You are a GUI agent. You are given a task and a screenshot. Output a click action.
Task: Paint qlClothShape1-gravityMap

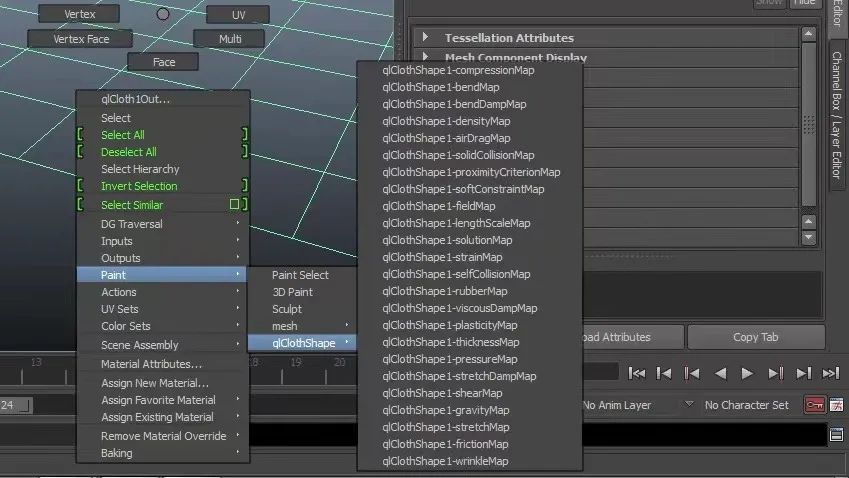pos(469,410)
